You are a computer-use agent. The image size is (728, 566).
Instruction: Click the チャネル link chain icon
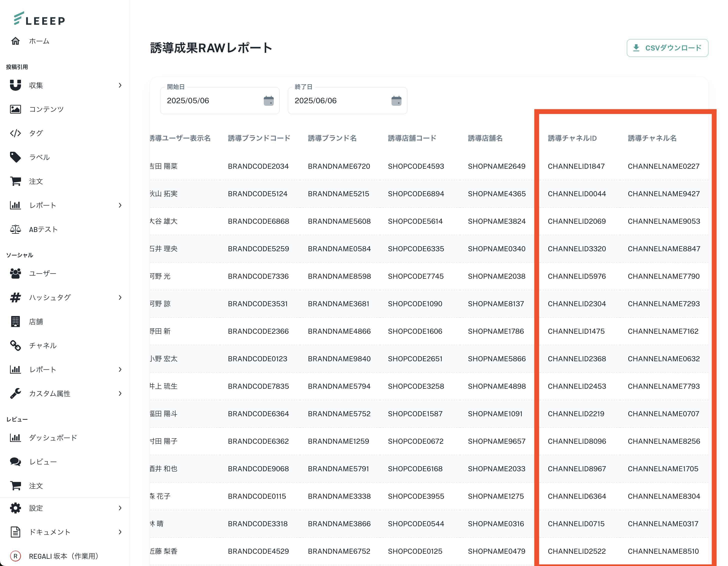click(x=15, y=346)
